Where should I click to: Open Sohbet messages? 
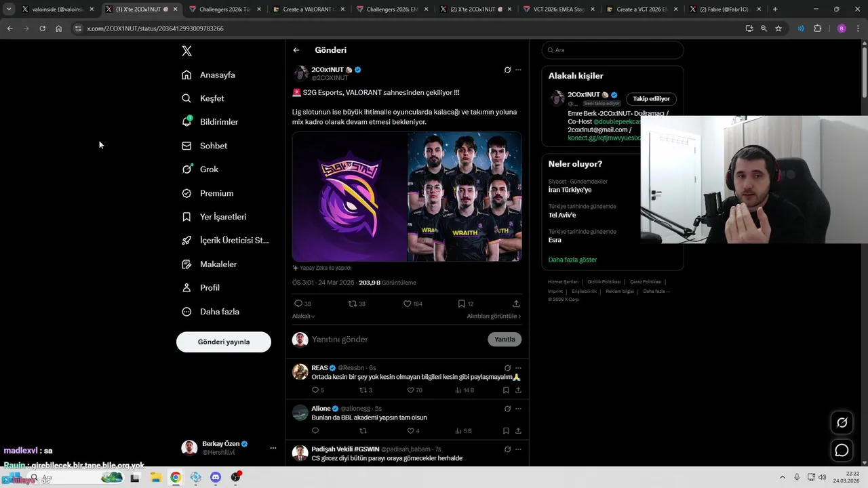point(205,146)
